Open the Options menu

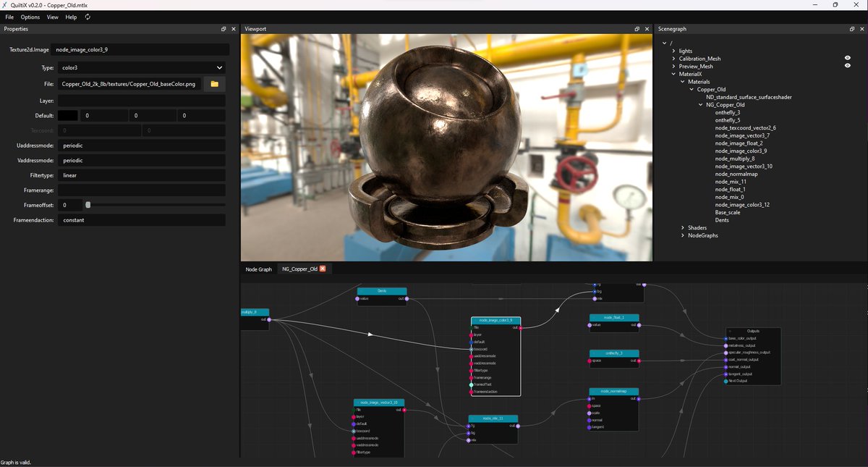(30, 17)
